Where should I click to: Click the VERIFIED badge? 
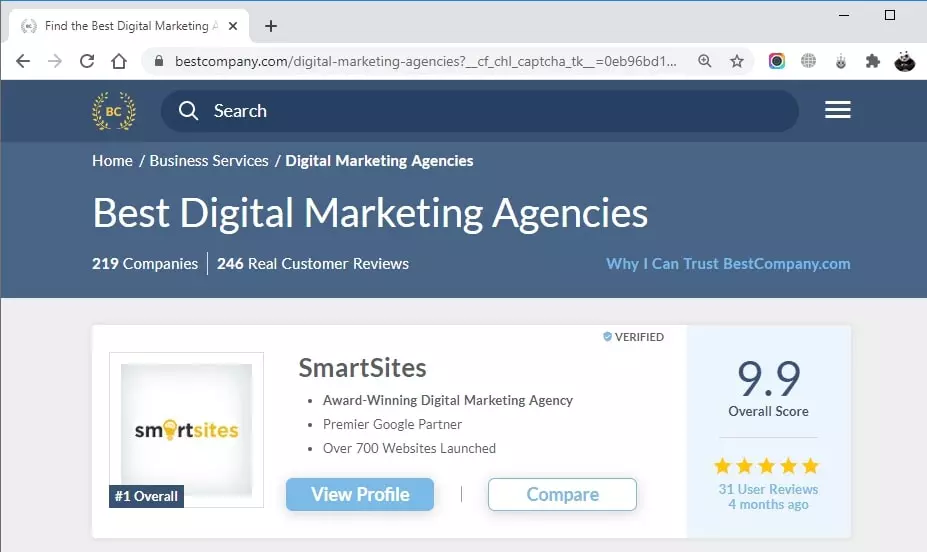[x=633, y=337]
